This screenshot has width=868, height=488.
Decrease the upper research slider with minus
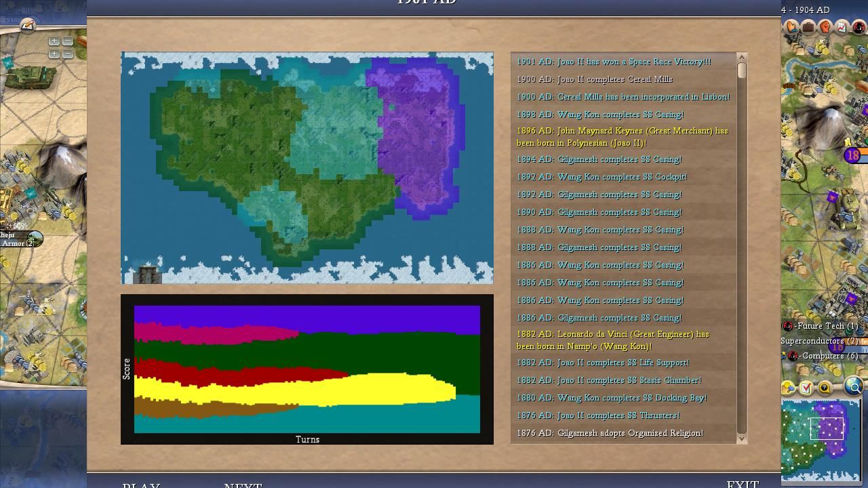(x=66, y=41)
